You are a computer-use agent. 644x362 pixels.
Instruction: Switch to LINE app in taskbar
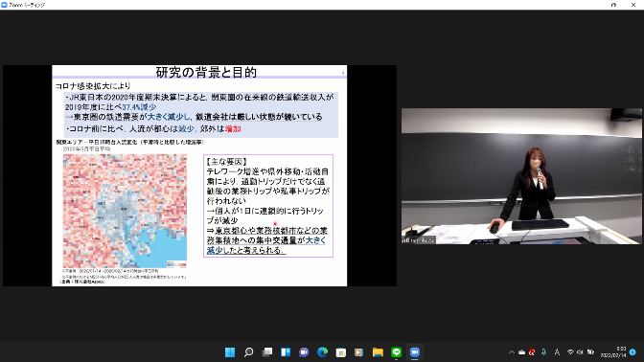pyautogui.click(x=396, y=352)
